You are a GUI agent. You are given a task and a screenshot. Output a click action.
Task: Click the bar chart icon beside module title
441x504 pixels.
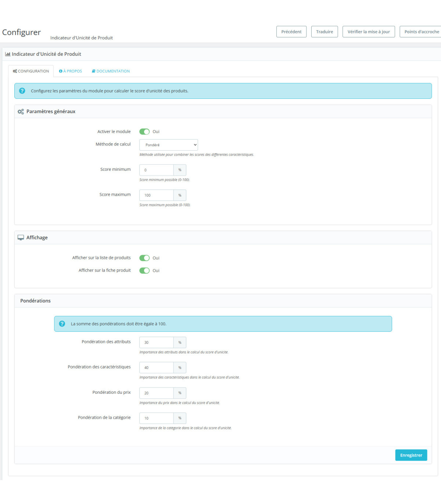coord(7,54)
